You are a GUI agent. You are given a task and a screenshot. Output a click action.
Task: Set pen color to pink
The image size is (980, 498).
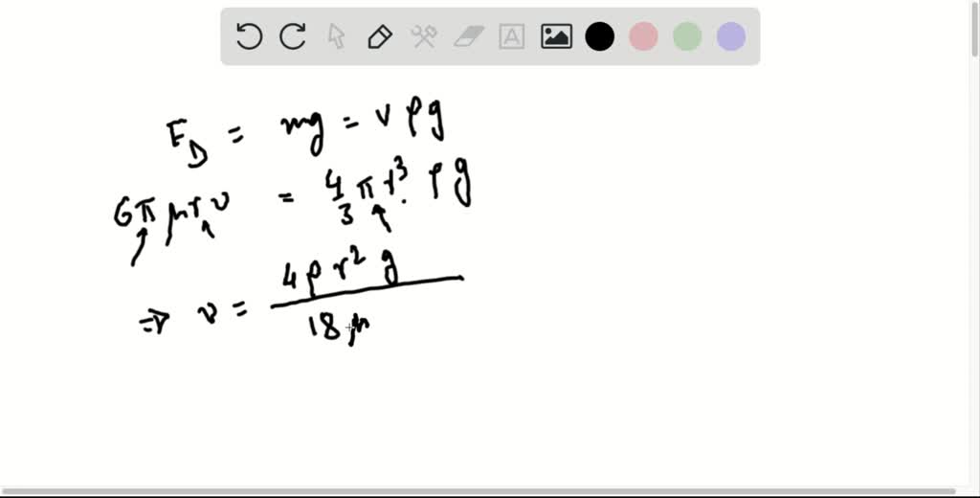click(643, 36)
